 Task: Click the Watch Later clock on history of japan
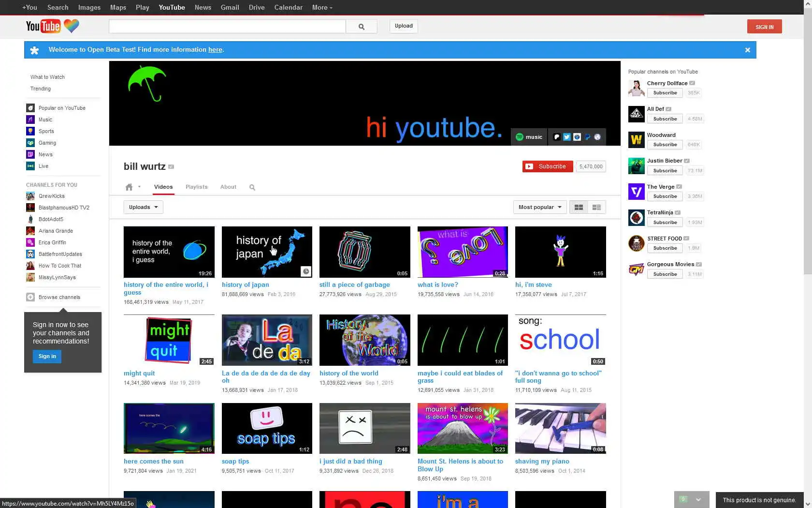[x=306, y=271]
